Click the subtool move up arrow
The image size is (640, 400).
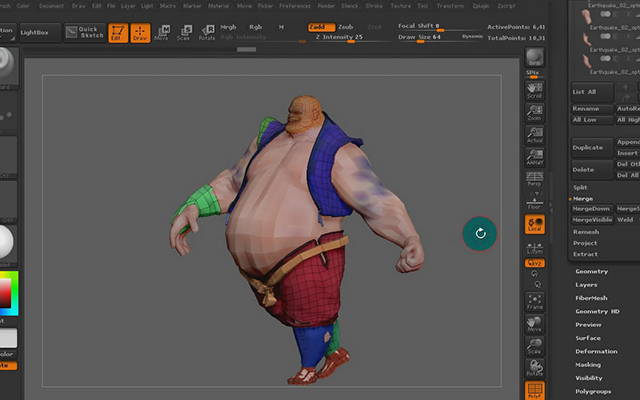625,87
